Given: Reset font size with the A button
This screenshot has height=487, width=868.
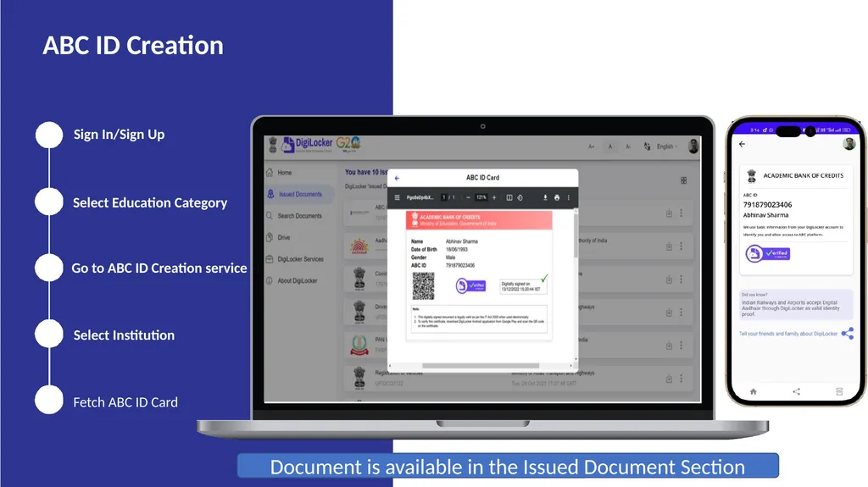Looking at the screenshot, I should click(x=610, y=147).
